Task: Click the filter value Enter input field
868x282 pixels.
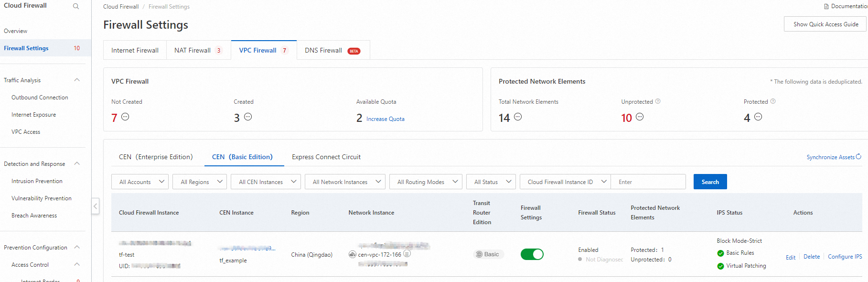Action: (648, 182)
